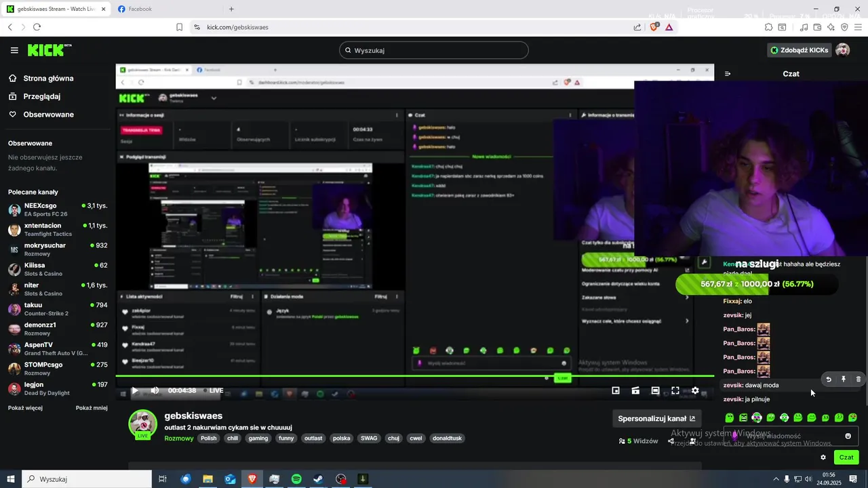The width and height of the screenshot is (868, 488).
Task: Open recommended channel niter
Action: coord(58,289)
